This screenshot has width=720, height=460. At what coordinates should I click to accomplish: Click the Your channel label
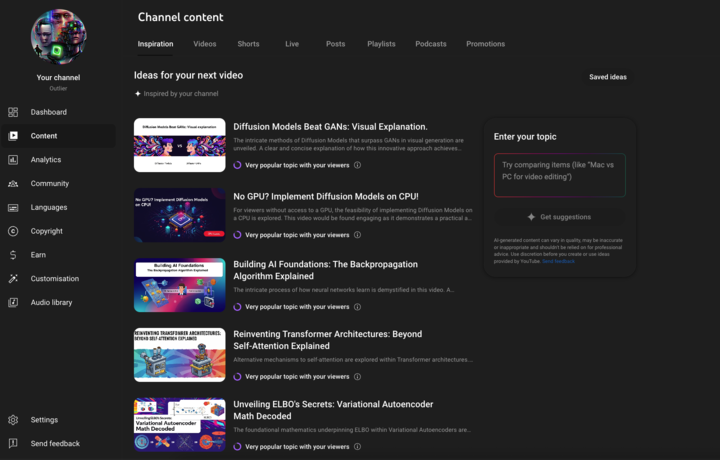[x=58, y=78]
